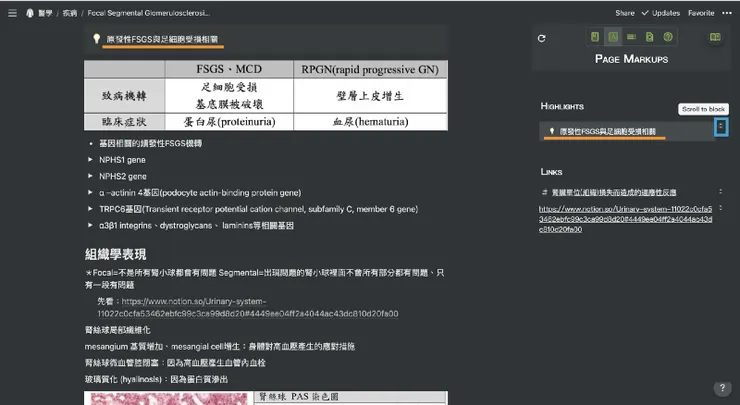The image size is (740, 405).
Task: Open the 醫學 breadcrumb
Action: click(x=45, y=13)
